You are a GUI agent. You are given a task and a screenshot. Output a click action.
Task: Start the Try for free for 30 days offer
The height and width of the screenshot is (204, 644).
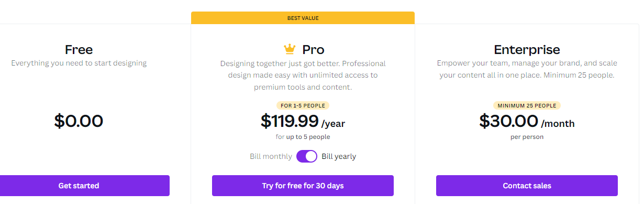[x=303, y=186]
